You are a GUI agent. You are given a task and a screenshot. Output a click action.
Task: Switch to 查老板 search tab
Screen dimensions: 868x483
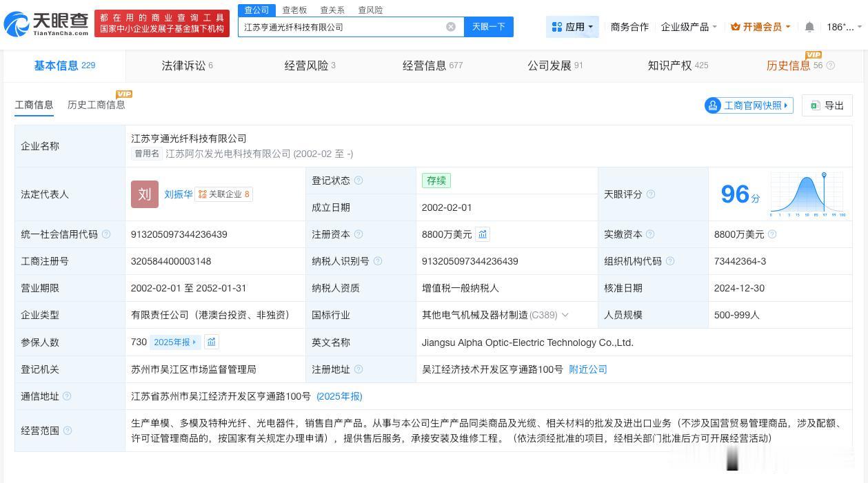pos(294,10)
